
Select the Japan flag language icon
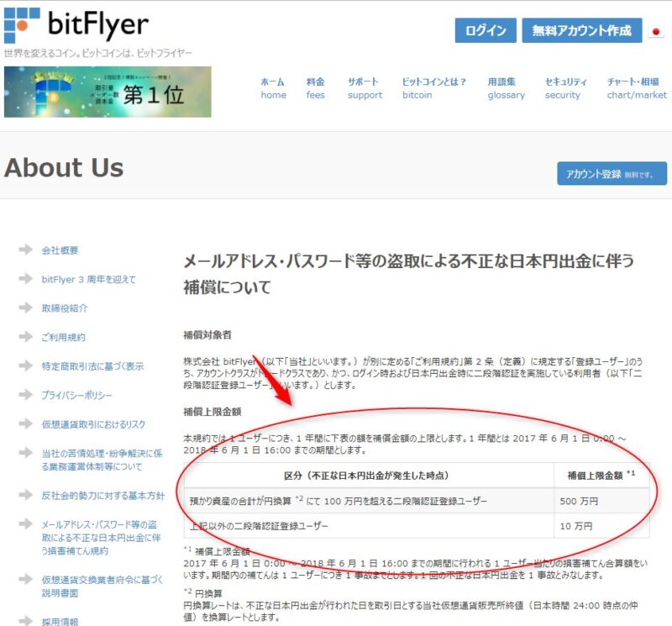click(655, 31)
